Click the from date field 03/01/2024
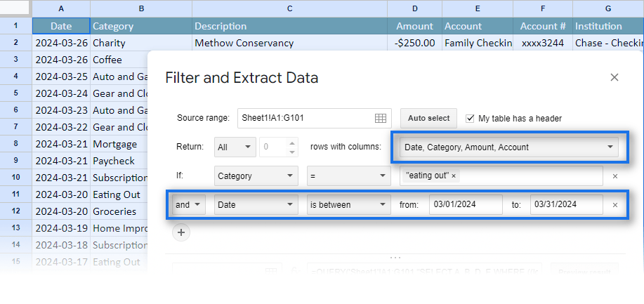This screenshot has width=644, height=304. click(466, 204)
